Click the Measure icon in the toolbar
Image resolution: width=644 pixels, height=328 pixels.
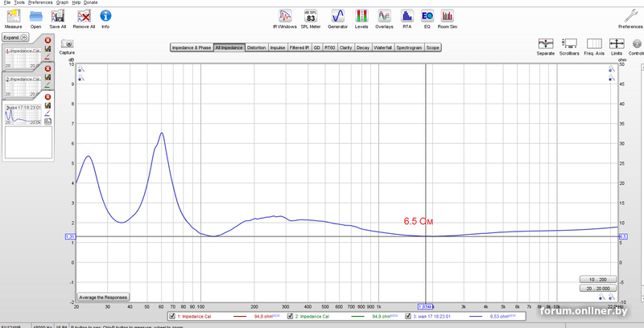13,16
